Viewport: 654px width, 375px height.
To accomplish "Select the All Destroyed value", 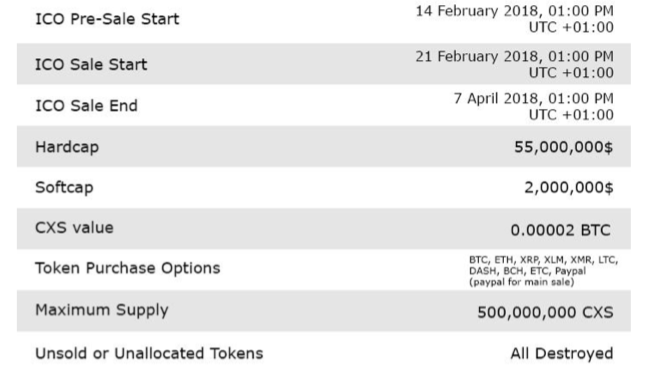I will pos(562,354).
